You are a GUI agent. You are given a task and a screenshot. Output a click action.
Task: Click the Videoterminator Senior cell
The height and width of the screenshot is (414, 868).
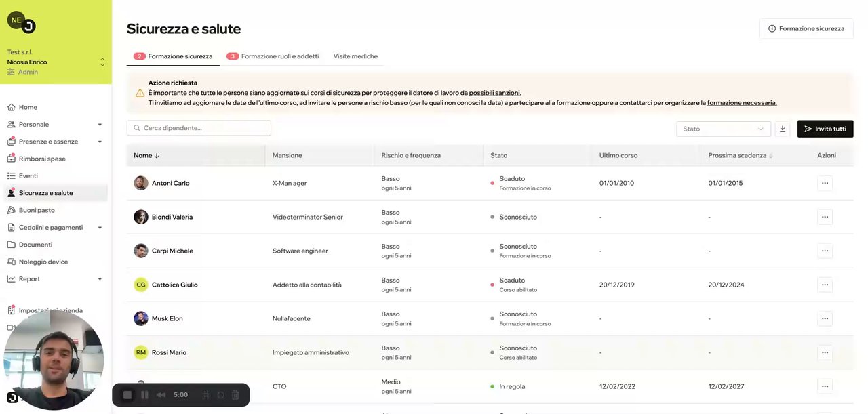pos(308,217)
